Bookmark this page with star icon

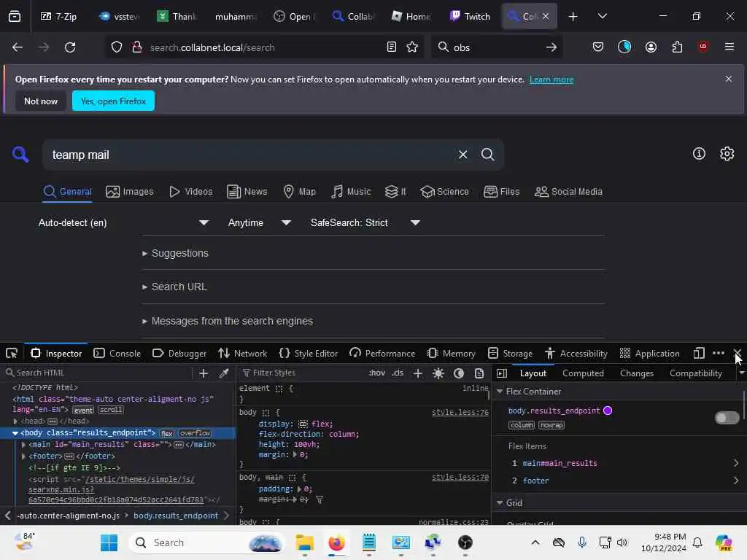click(412, 47)
